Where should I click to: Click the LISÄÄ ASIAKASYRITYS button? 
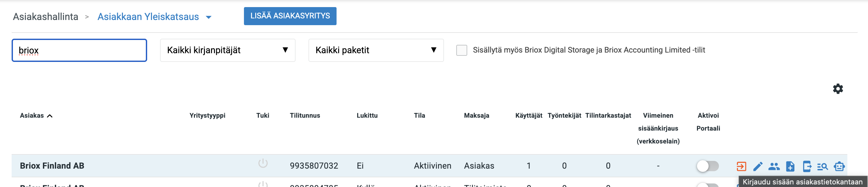click(x=290, y=16)
